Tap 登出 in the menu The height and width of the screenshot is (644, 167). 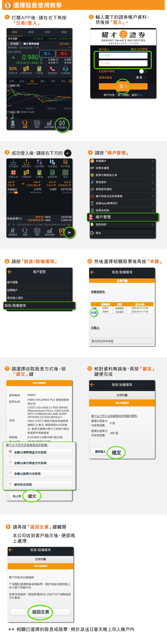click(x=123, y=233)
